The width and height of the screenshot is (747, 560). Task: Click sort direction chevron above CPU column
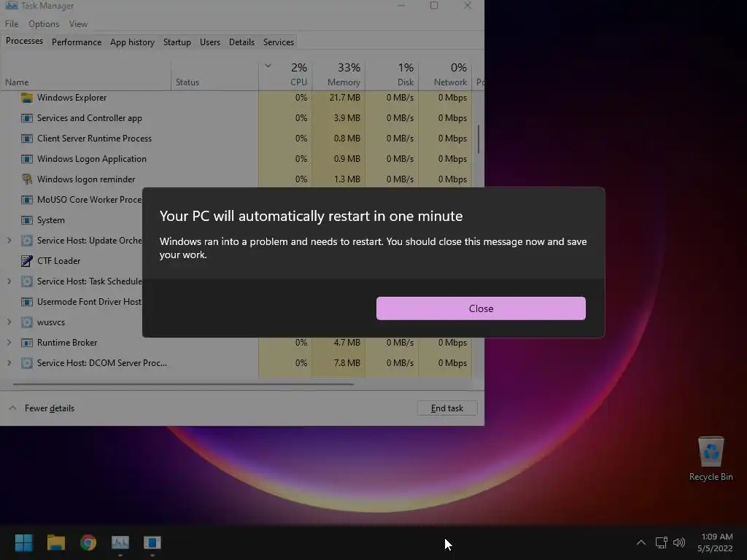[x=268, y=66]
